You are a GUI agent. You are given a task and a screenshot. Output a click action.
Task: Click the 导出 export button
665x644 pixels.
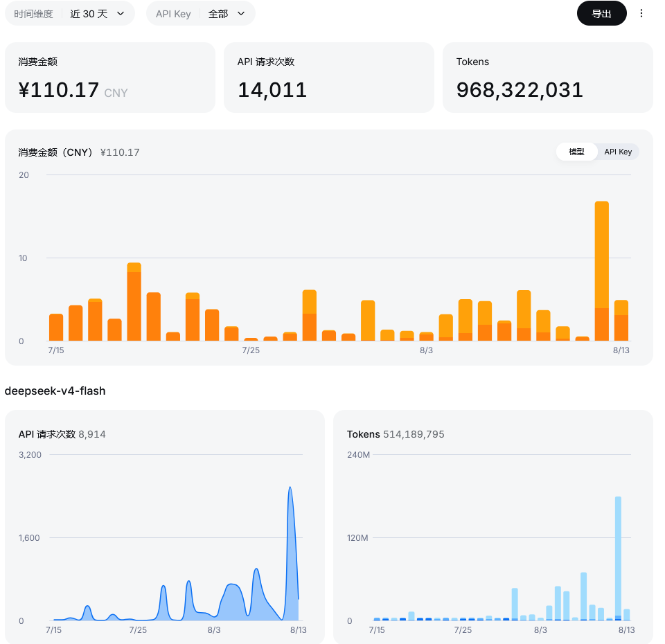(601, 14)
